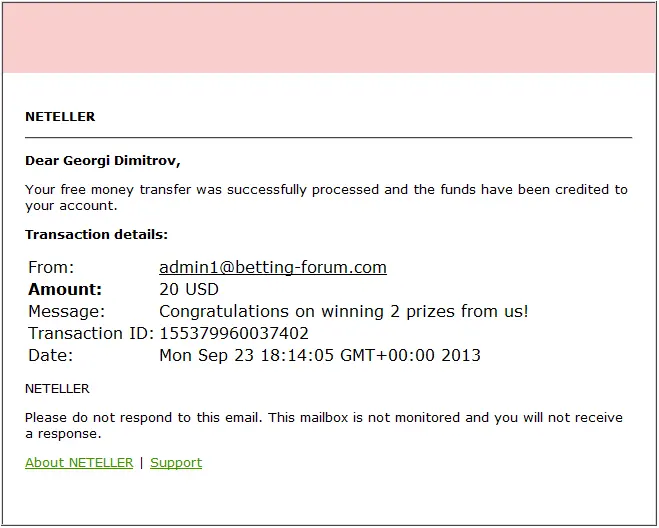Click the transaction number 155379960037402
The width and height of the screenshot is (659, 528).
coord(234,333)
